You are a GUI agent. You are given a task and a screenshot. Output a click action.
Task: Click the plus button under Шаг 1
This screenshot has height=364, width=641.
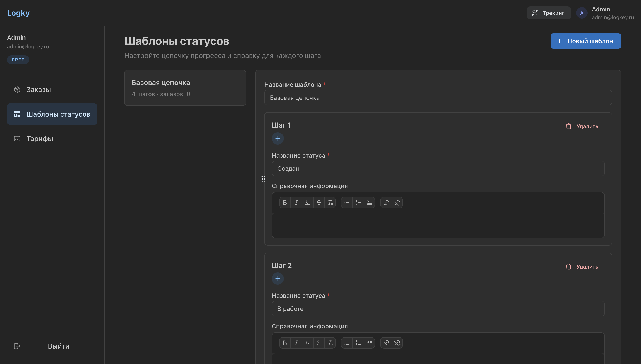pyautogui.click(x=278, y=138)
